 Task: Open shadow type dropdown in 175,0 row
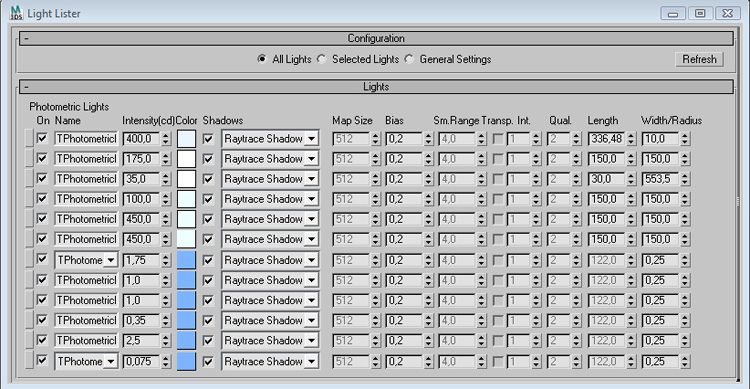click(311, 159)
